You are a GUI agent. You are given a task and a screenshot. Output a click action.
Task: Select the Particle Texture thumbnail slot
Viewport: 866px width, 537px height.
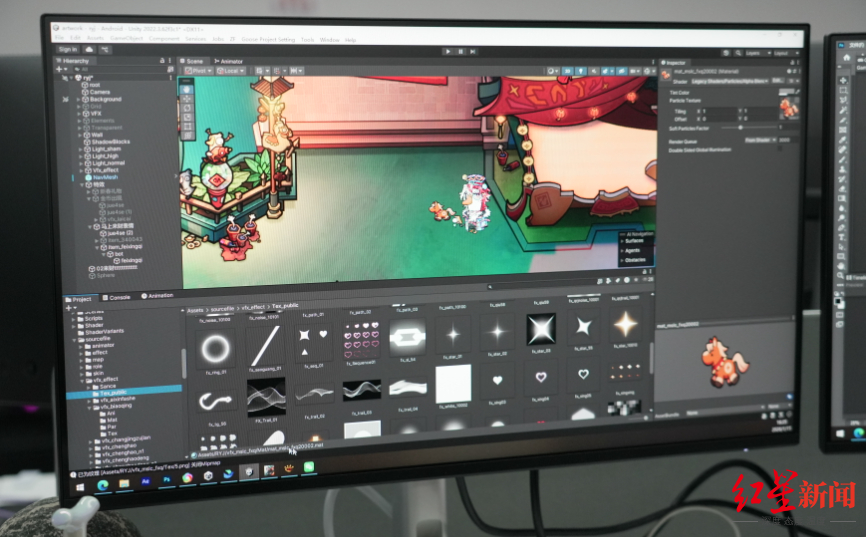click(789, 108)
